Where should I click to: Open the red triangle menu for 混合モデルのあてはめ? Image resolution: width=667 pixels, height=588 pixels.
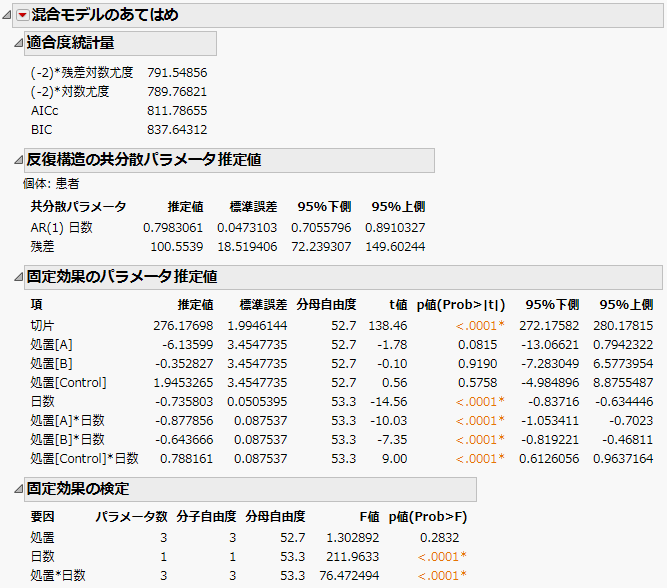coord(22,15)
